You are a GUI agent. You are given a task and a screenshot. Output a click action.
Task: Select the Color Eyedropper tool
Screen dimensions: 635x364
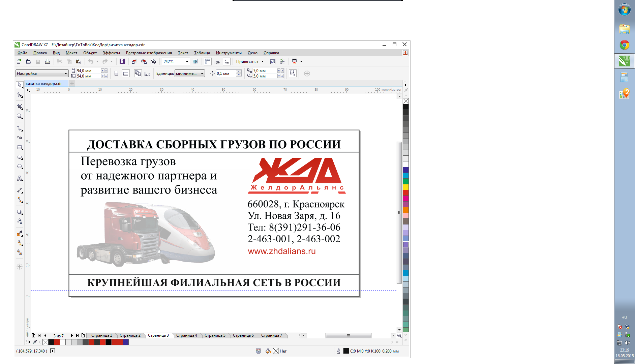tap(20, 234)
